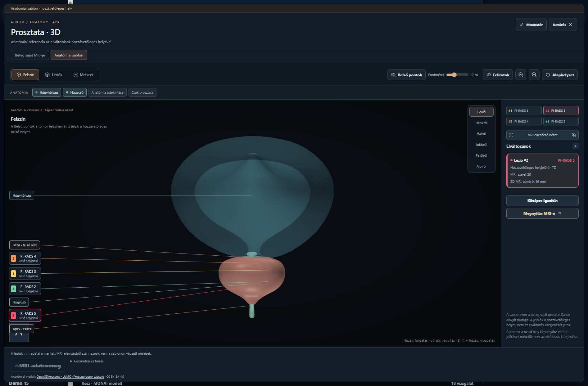588x386 pixels.
Task: Click the Alaphelyzet reset arrow icon
Action: coord(548,75)
